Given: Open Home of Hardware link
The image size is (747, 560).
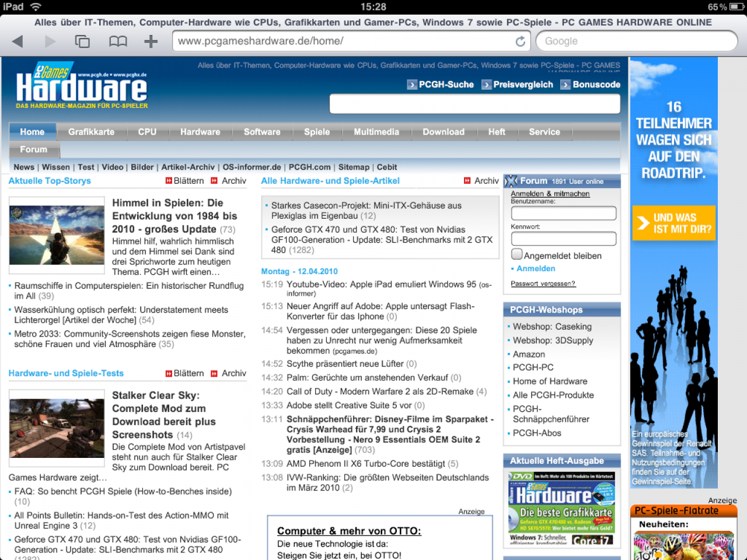Looking at the screenshot, I should point(550,381).
